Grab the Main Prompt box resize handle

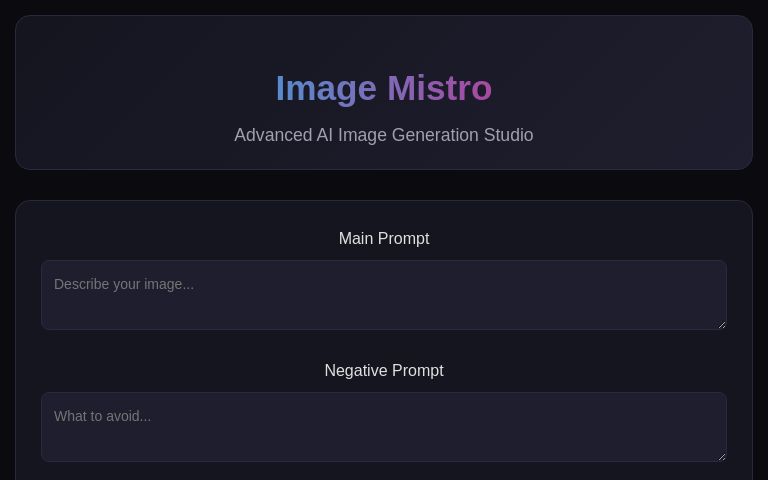coord(721,325)
